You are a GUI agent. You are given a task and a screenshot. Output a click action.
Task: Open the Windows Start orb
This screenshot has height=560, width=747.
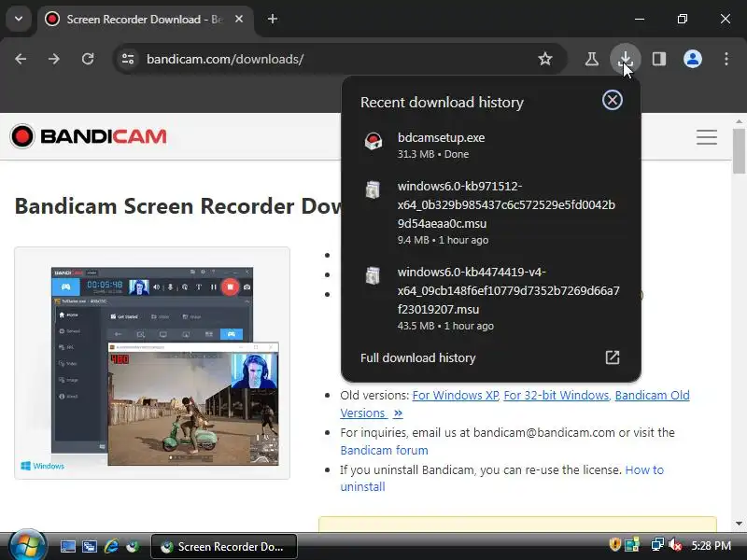27,546
